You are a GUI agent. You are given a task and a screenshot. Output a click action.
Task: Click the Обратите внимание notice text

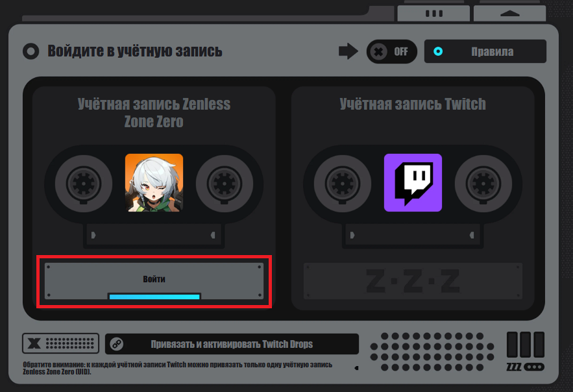point(178,368)
